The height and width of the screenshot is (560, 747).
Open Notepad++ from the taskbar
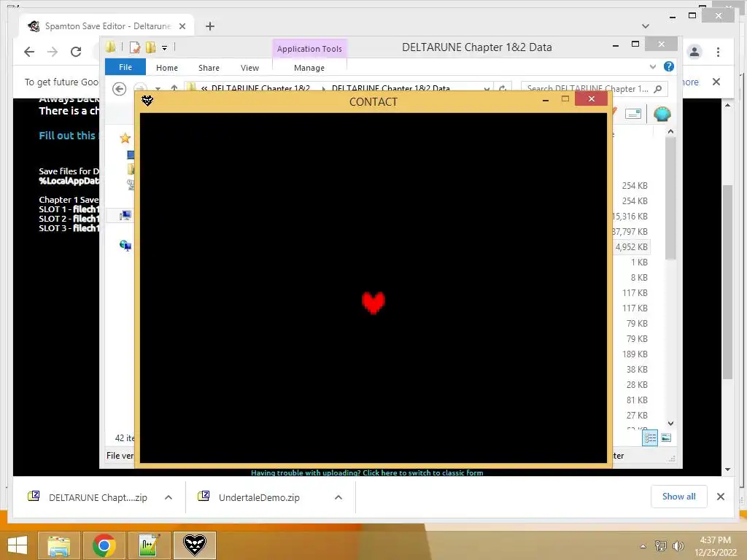tap(149, 545)
